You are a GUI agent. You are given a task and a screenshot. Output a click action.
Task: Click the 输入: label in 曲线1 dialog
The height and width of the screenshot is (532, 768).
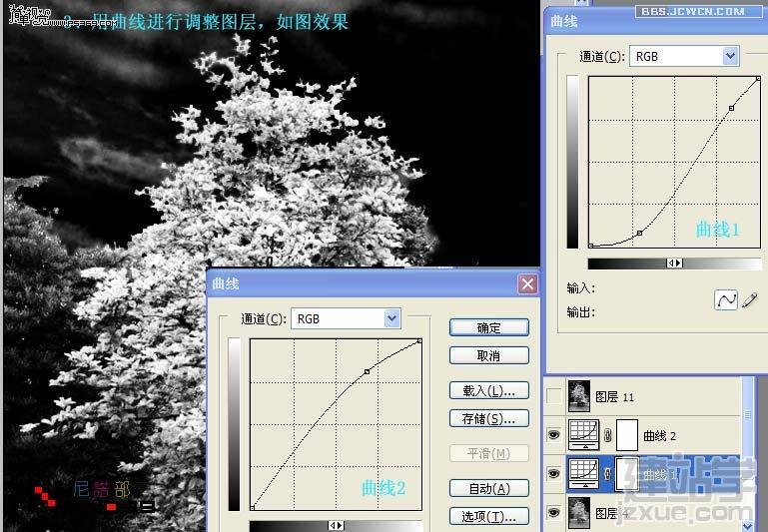click(581, 288)
